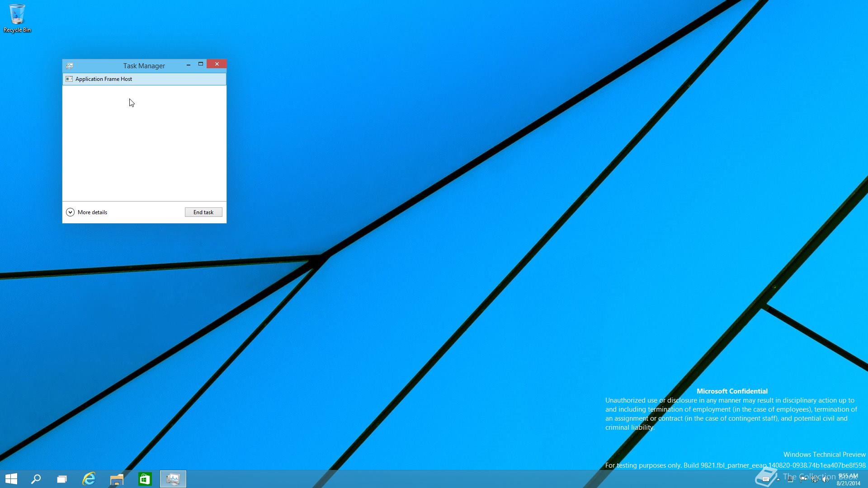Open Task View from the taskbar
868x488 pixels.
[62, 479]
